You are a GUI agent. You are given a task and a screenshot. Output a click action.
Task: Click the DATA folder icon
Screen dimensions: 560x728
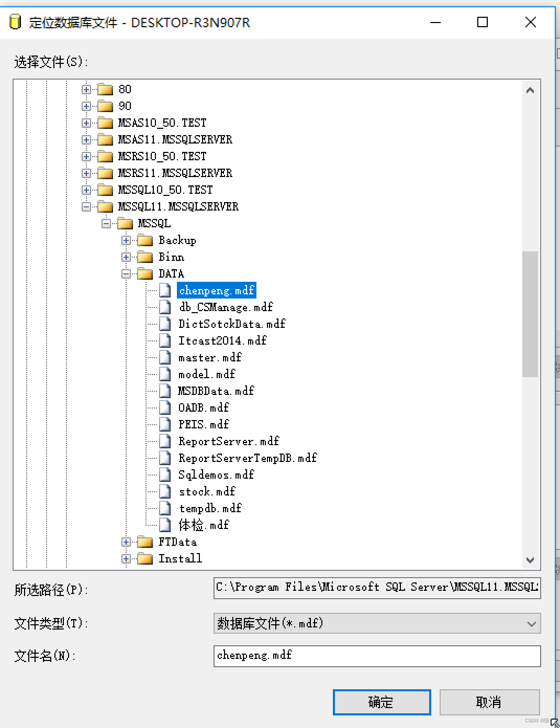pyautogui.click(x=145, y=274)
